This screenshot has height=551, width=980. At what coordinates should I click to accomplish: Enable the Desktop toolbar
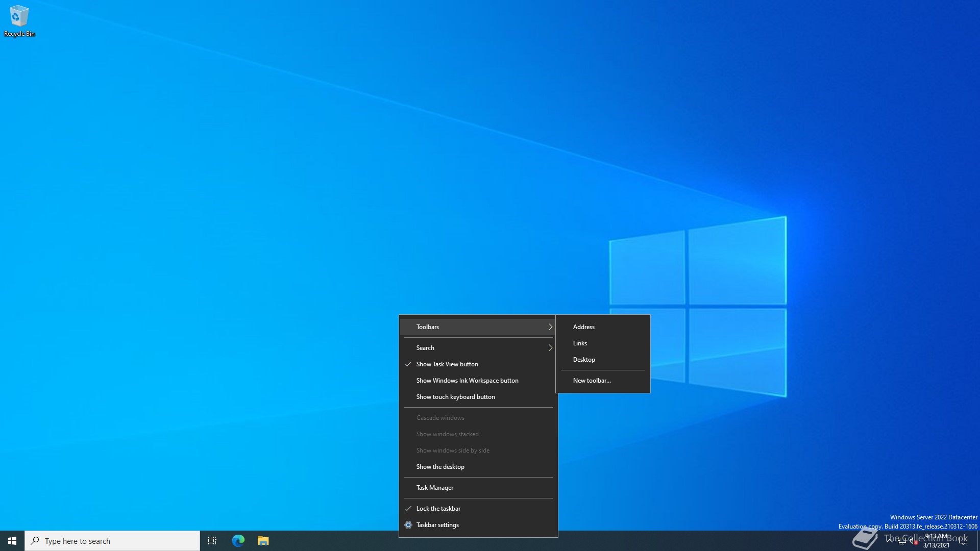(603, 360)
